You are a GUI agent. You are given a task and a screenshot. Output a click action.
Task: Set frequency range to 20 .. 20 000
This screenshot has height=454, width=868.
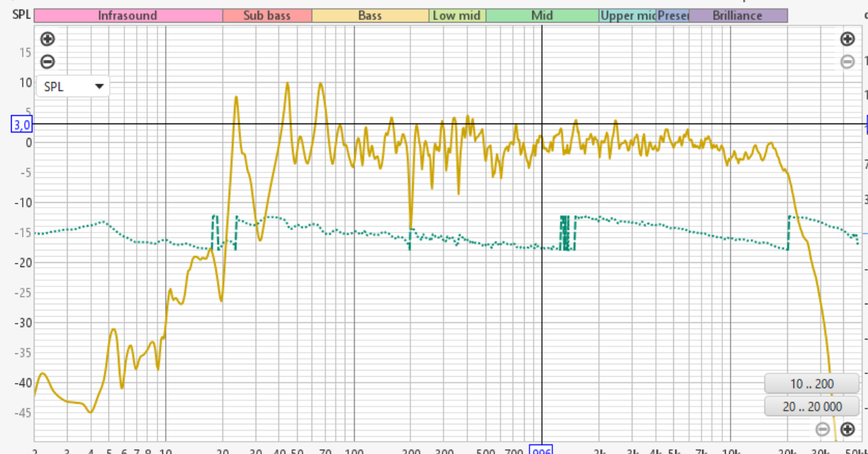click(812, 406)
